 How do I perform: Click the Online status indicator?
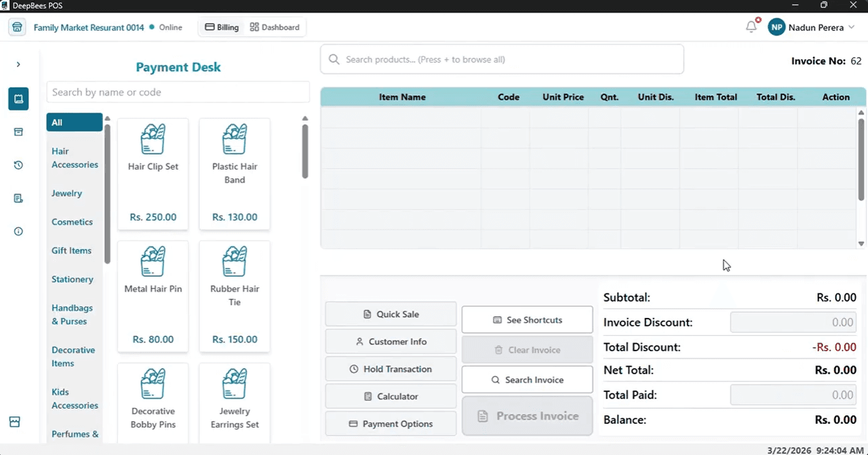pos(167,28)
